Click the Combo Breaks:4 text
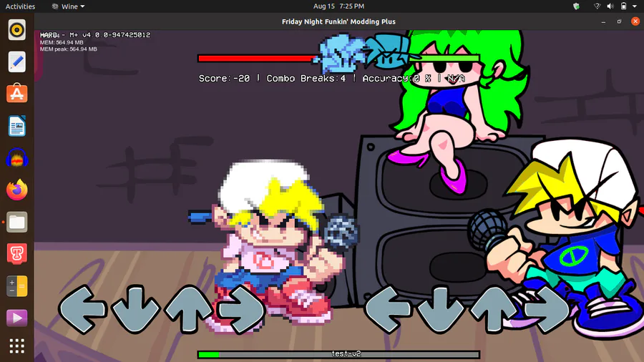 tap(306, 79)
